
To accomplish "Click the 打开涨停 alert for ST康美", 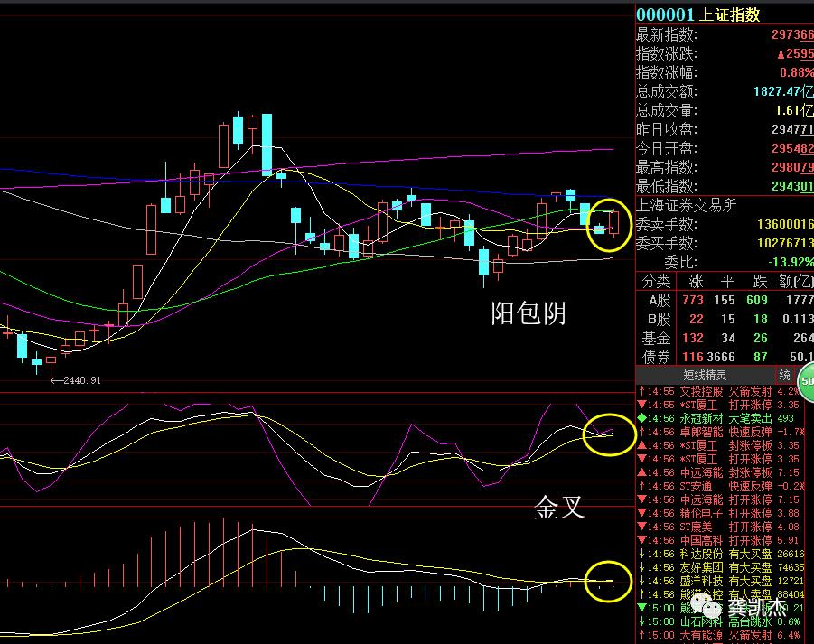I will click(751, 526).
